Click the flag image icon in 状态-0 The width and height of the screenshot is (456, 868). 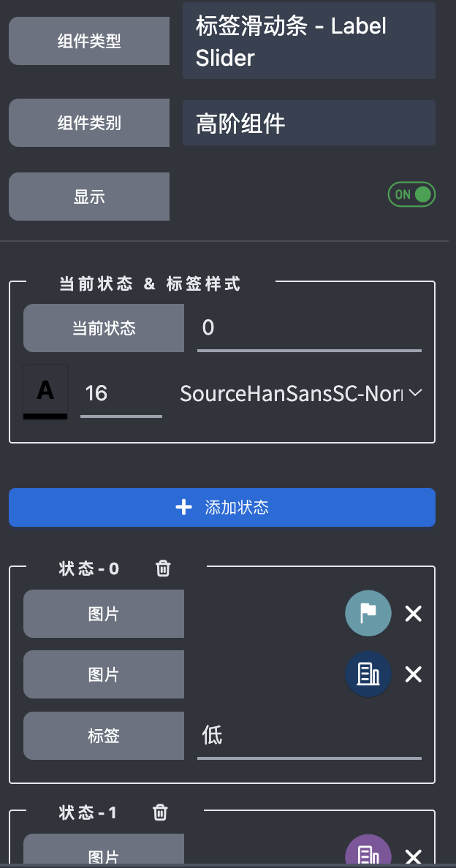[368, 613]
